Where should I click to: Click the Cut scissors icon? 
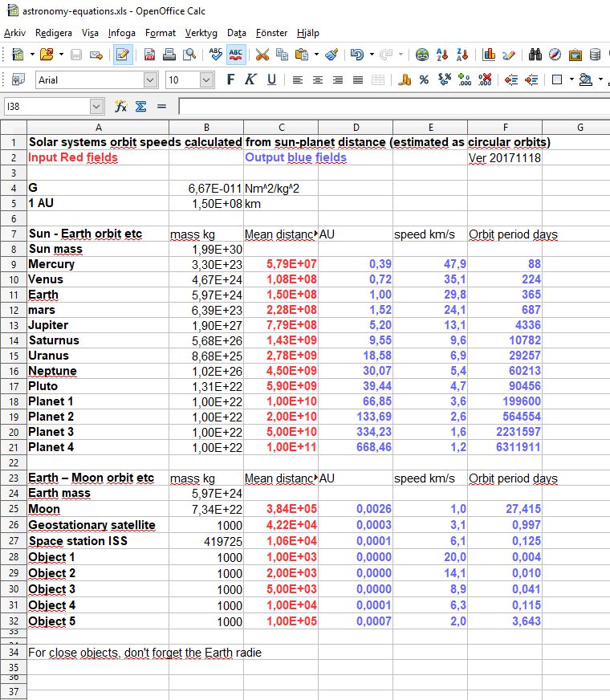(262, 55)
